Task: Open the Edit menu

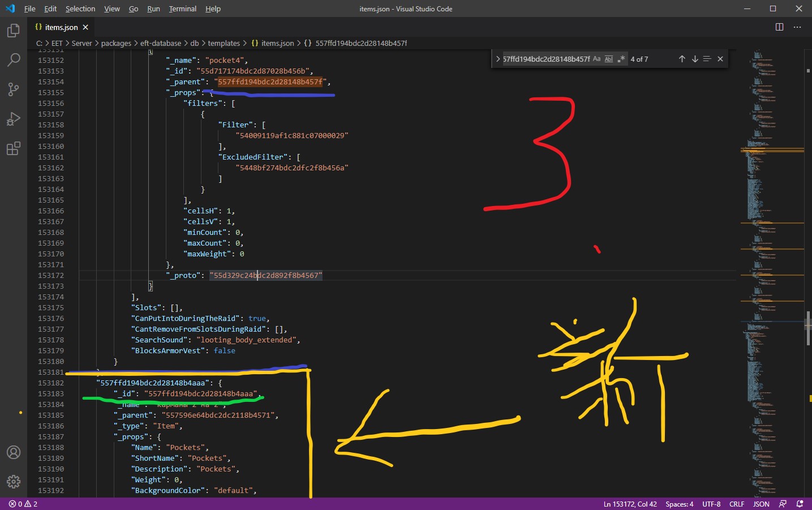Action: pyautogui.click(x=50, y=8)
